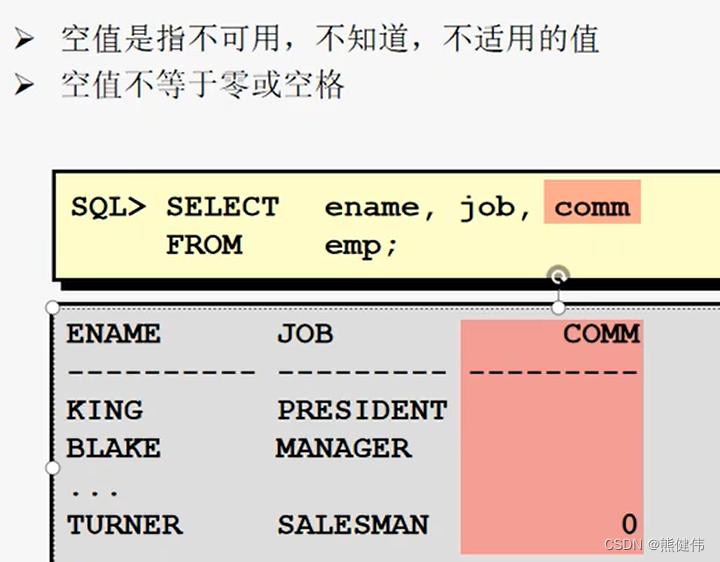Screen dimensions: 720x562
Task: Click the PRESIDENT job value
Action: 362,410
